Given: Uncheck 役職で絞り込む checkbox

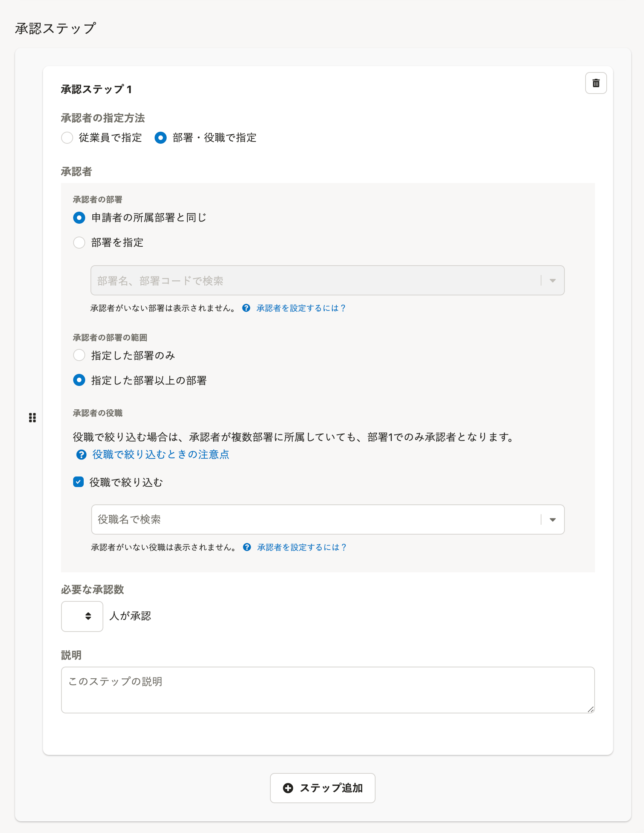Looking at the screenshot, I should (x=78, y=482).
